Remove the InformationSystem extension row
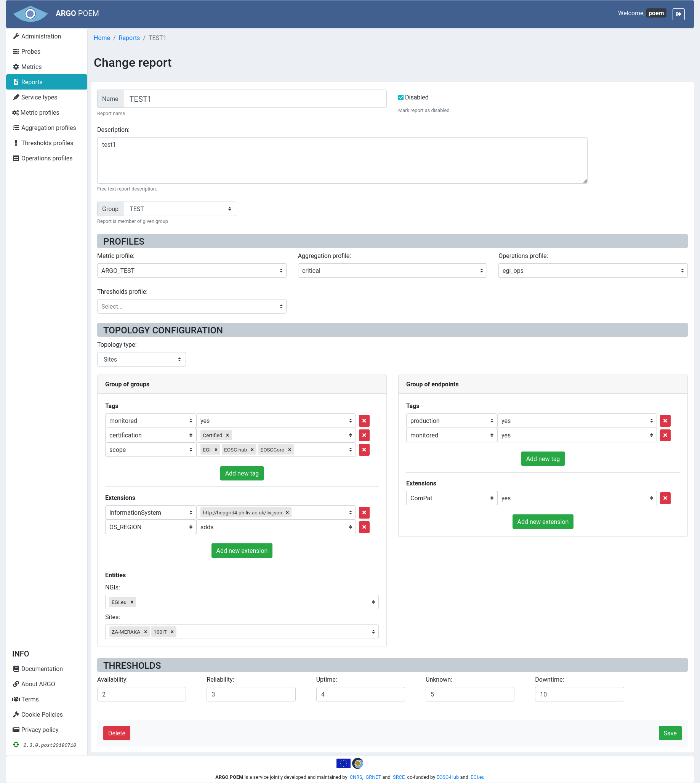This screenshot has height=783, width=700. [364, 512]
